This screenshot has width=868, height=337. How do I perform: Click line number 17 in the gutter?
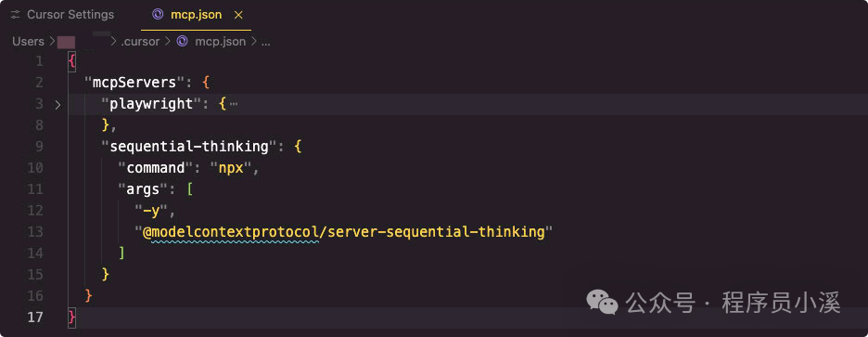(x=34, y=318)
